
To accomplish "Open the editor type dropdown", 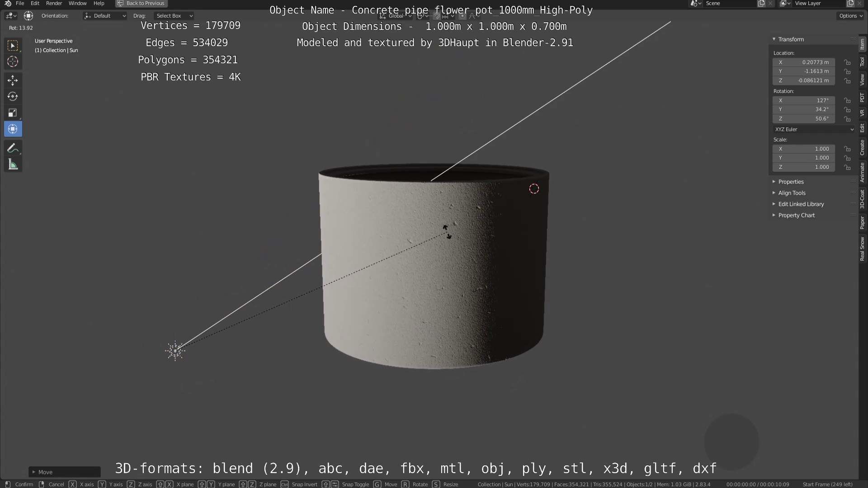I will [11, 16].
